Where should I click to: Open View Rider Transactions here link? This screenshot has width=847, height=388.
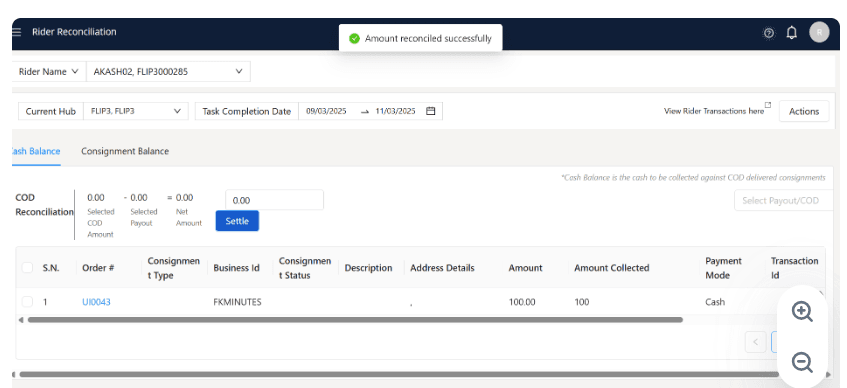coord(714,111)
